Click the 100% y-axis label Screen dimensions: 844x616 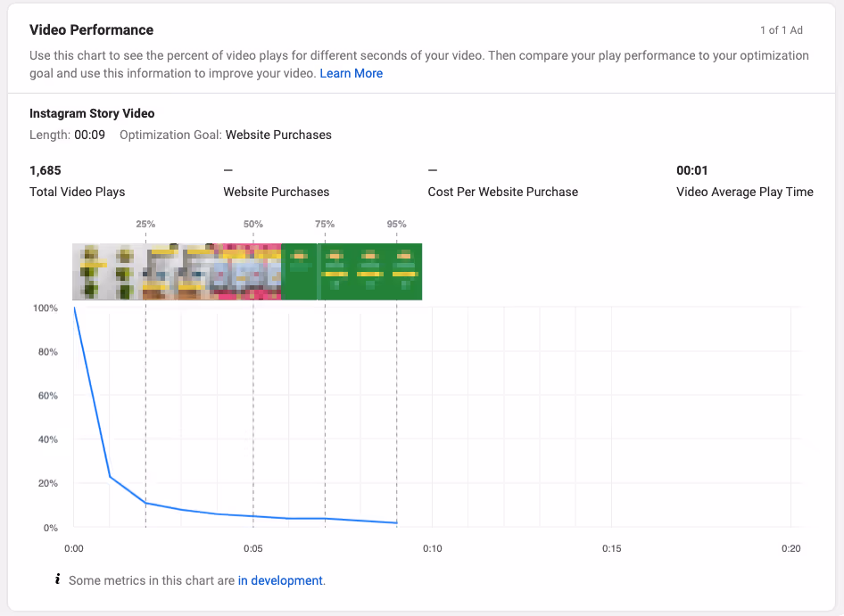[46, 308]
